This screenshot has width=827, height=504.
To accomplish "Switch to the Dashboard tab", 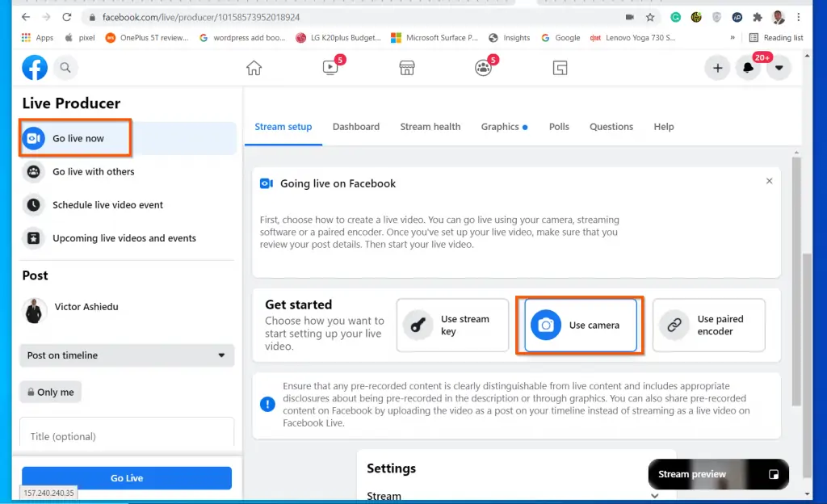I will [356, 127].
